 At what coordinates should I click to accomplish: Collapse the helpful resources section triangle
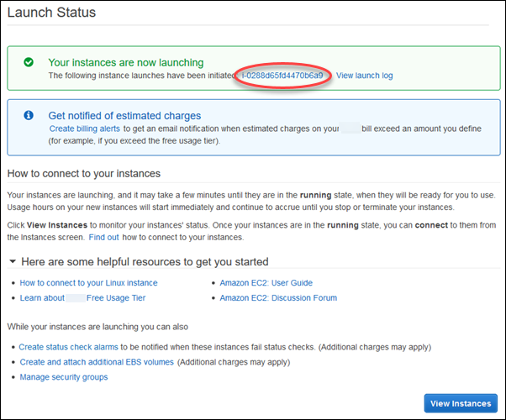[x=11, y=262]
